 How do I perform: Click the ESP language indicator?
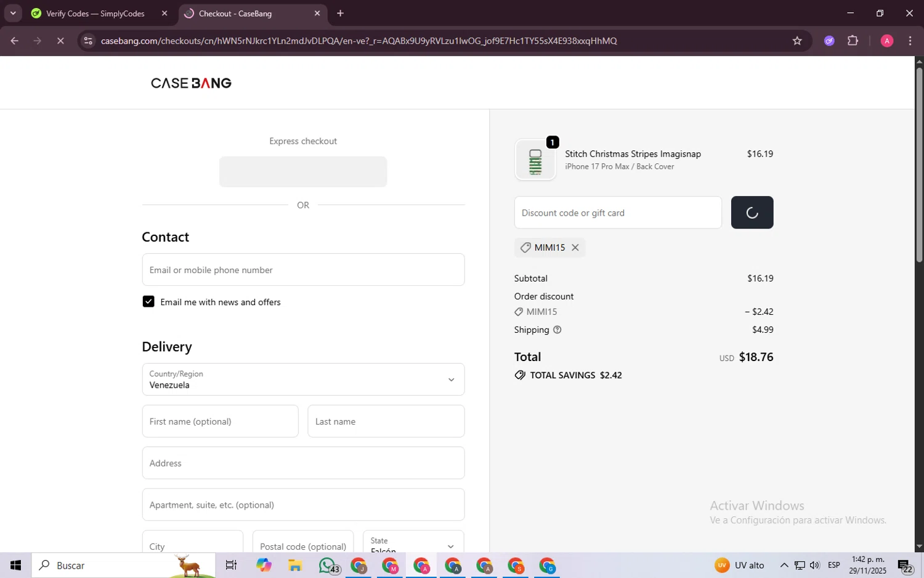coord(834,565)
